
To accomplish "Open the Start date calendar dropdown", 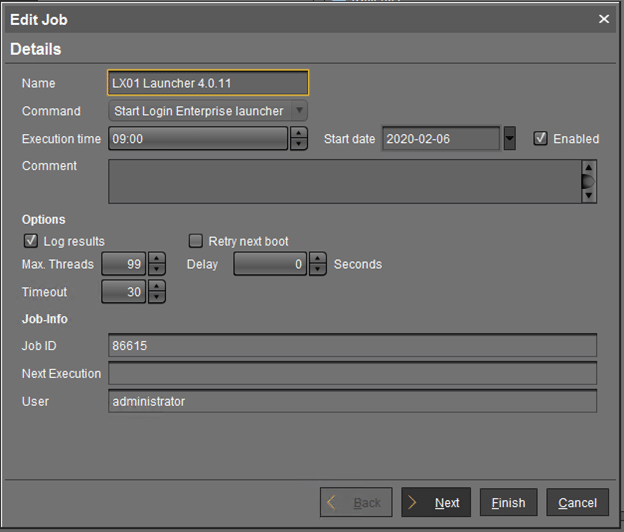I will point(509,138).
